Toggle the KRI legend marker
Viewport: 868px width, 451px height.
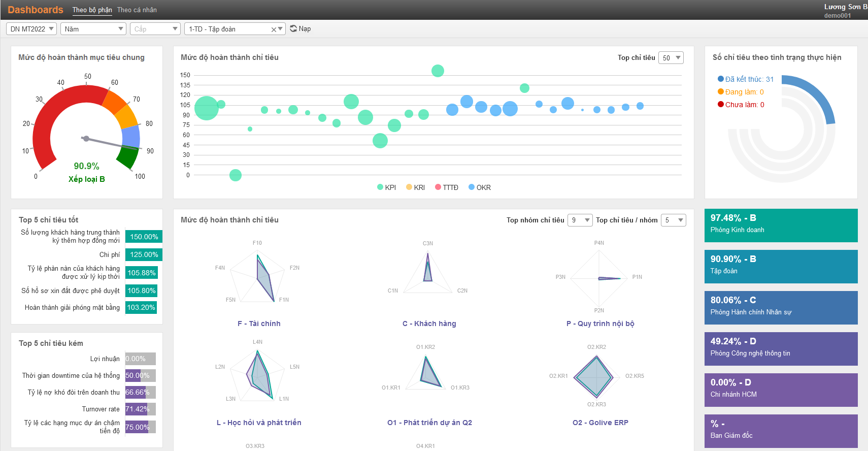pyautogui.click(x=409, y=187)
